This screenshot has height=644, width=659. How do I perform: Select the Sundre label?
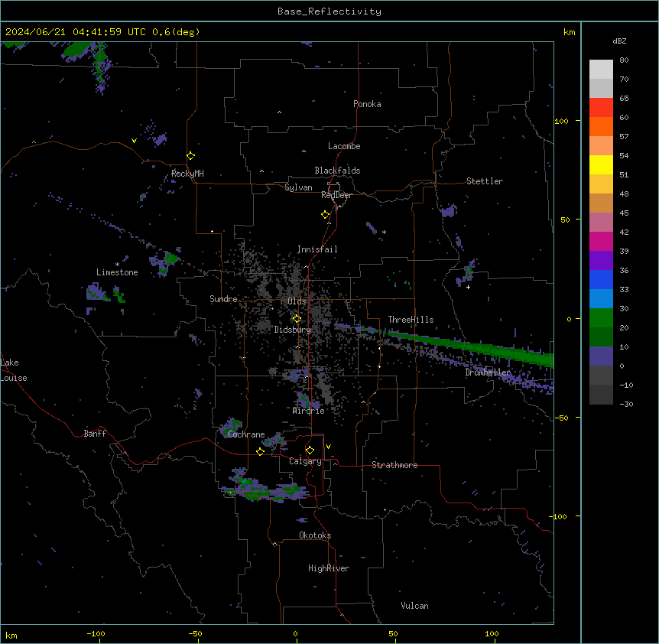pyautogui.click(x=223, y=299)
